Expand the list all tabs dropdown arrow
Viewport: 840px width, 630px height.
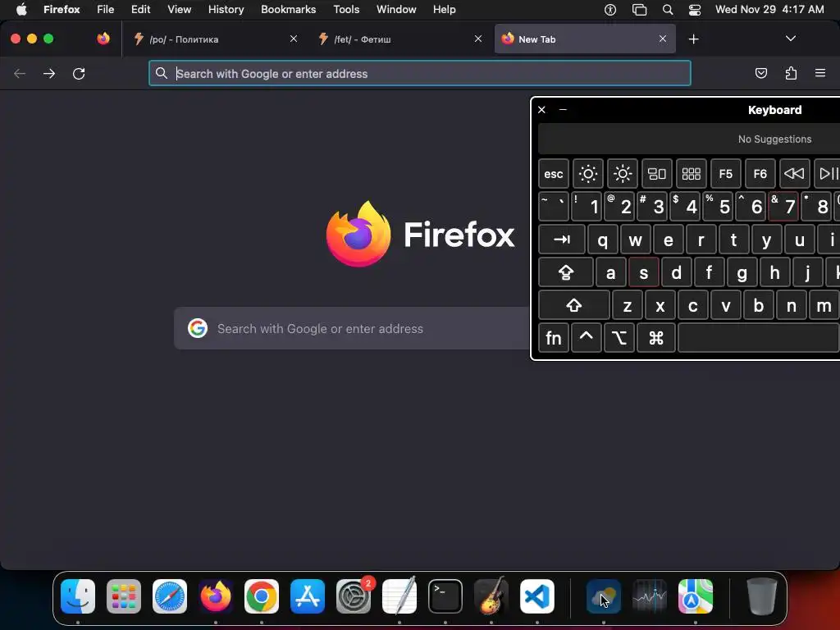point(790,39)
